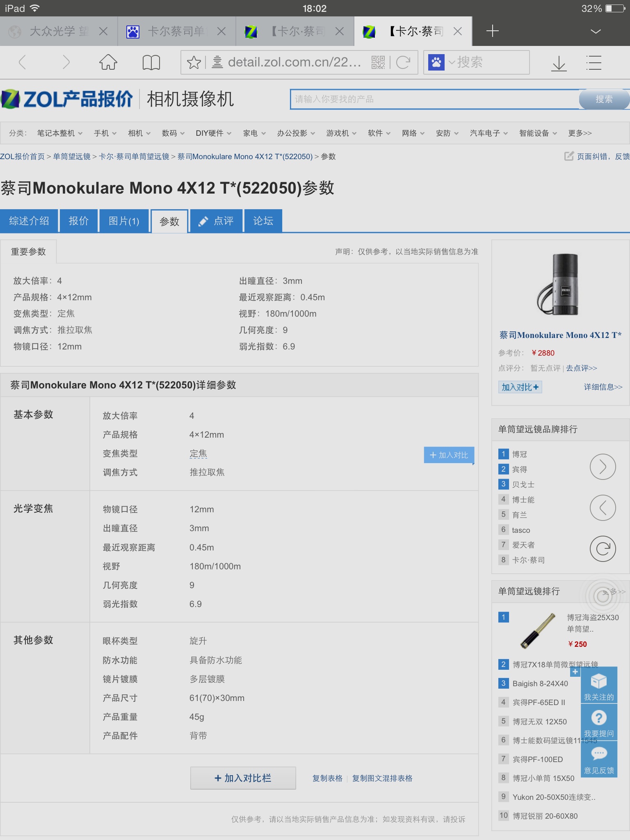This screenshot has width=630, height=840.
Task: Tap the circular back arrow overlay
Action: coord(603,508)
